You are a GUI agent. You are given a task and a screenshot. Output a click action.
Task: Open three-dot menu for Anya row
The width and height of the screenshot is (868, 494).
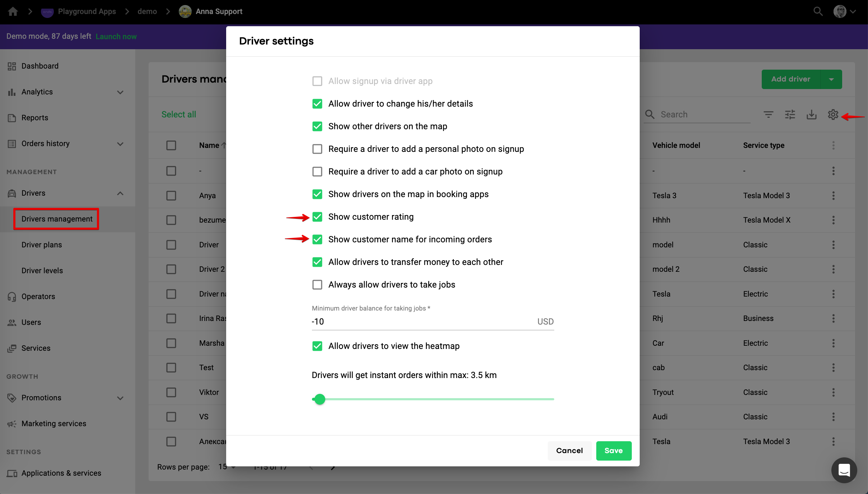point(833,196)
